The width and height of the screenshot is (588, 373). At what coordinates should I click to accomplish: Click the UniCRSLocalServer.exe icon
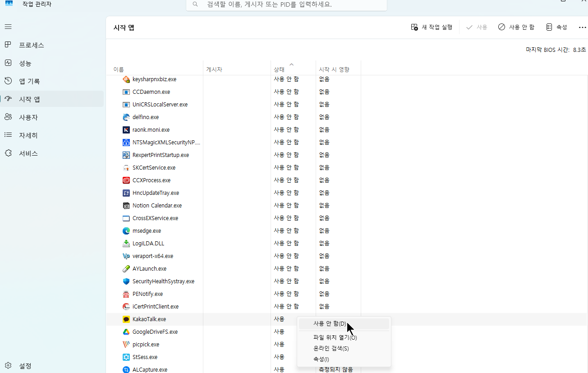126,105
